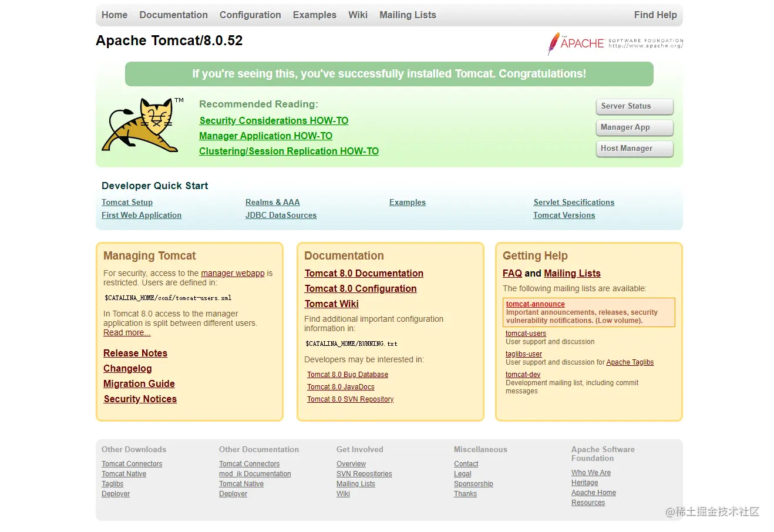Open the Tomcat Wiki link
Screen dimensions: 774x532
332,304
